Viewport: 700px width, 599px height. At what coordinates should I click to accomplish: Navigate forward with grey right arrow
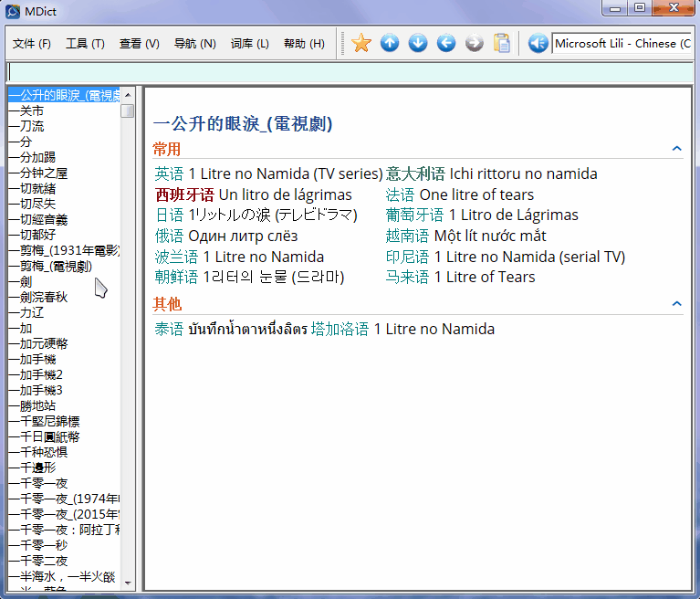tap(474, 43)
